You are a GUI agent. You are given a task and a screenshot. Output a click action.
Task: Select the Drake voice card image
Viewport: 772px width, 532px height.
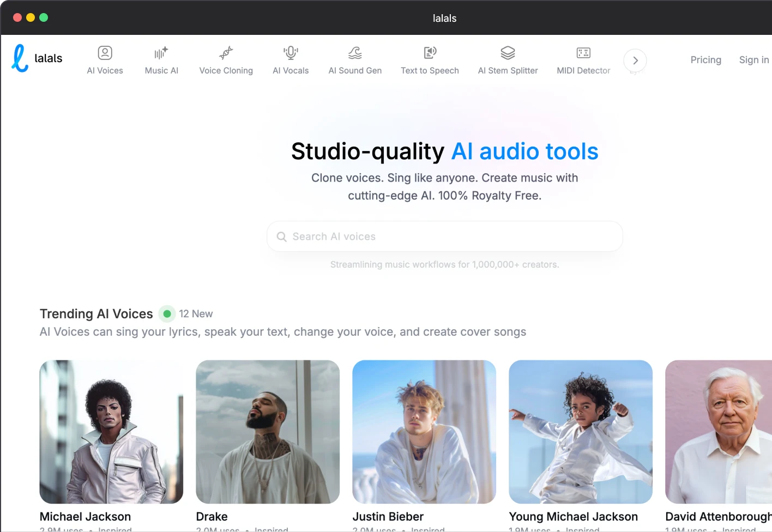pos(268,432)
